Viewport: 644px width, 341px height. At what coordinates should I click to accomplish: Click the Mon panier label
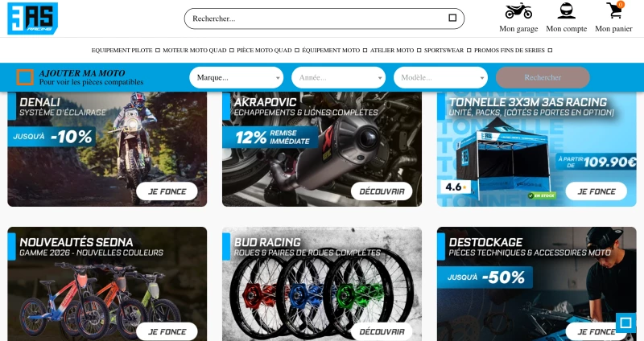pos(613,29)
